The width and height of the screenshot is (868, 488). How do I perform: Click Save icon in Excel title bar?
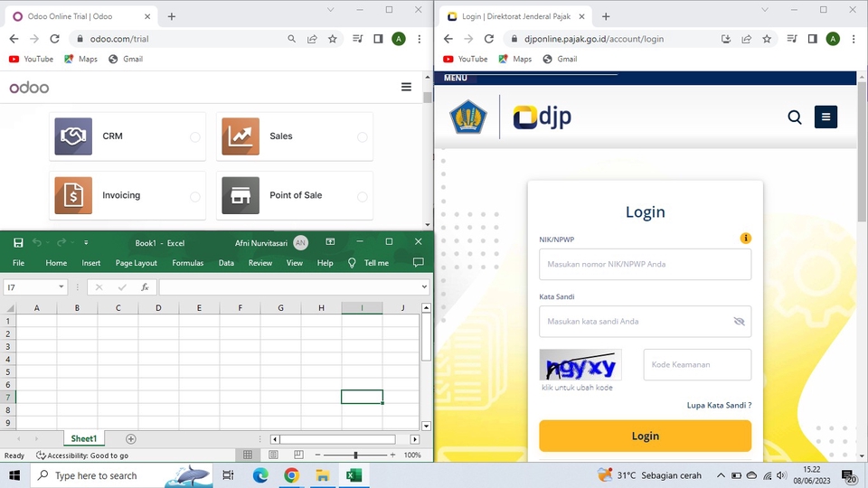[x=18, y=242]
